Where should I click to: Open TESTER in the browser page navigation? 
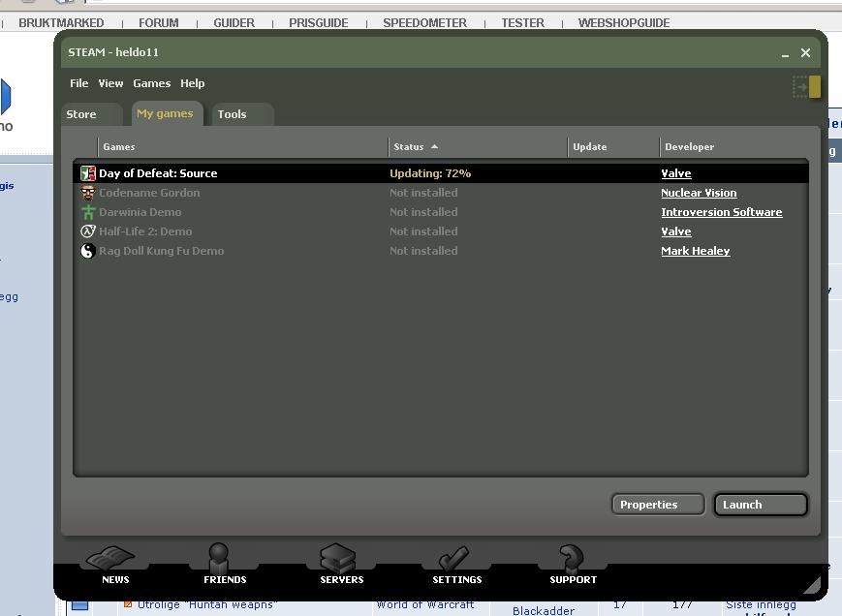coord(523,23)
